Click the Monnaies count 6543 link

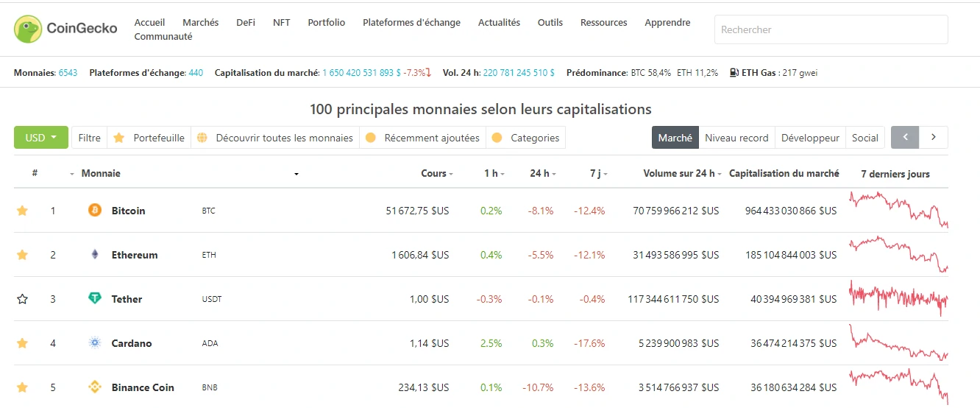[68, 73]
